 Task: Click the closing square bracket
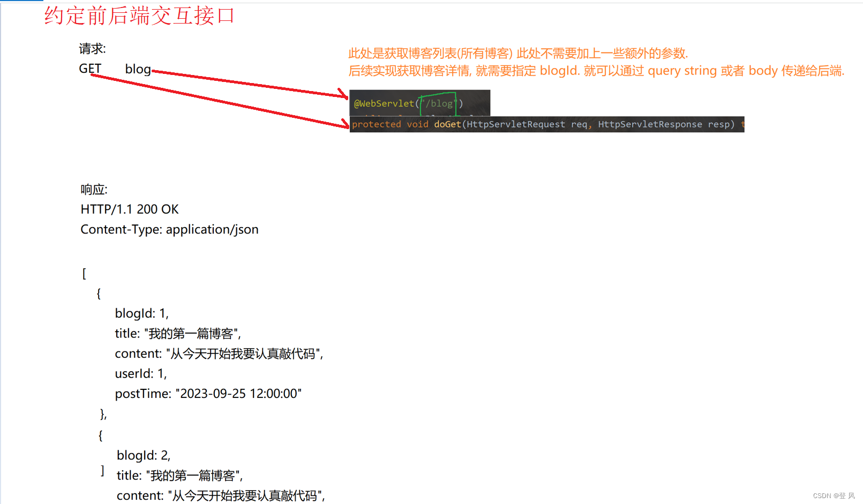(102, 470)
